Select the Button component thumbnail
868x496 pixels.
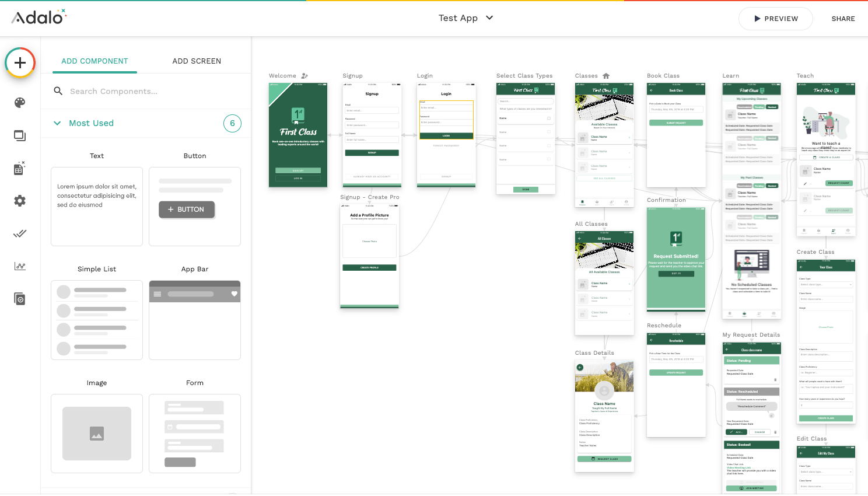tap(194, 207)
